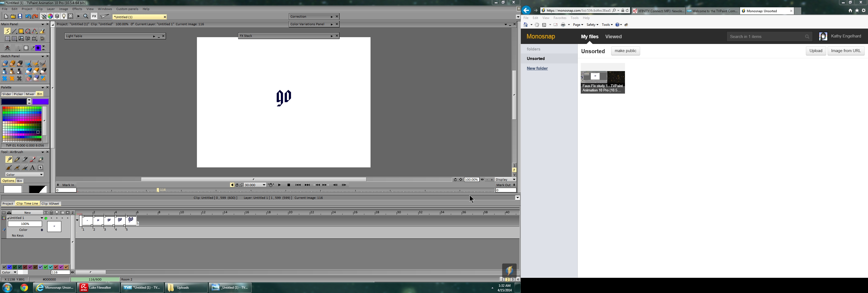Toggle the lock icon in timeline header
868x293 pixels.
click(52, 213)
